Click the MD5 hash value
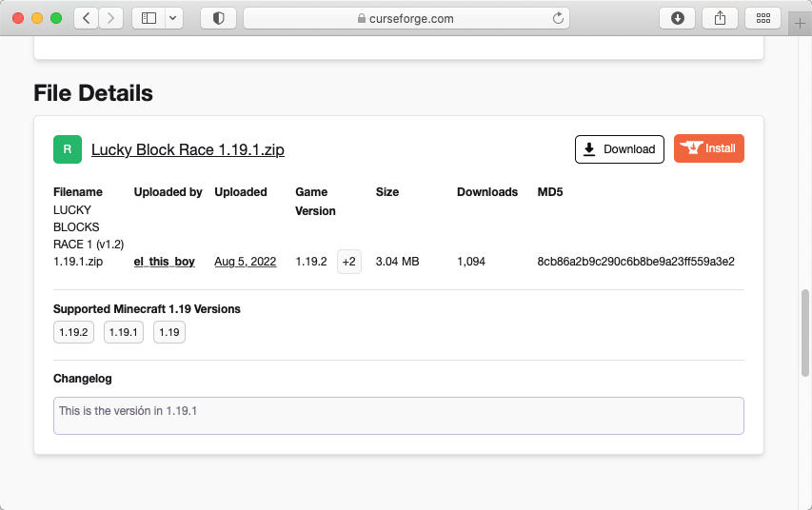Image resolution: width=812 pixels, height=510 pixels. 635,262
